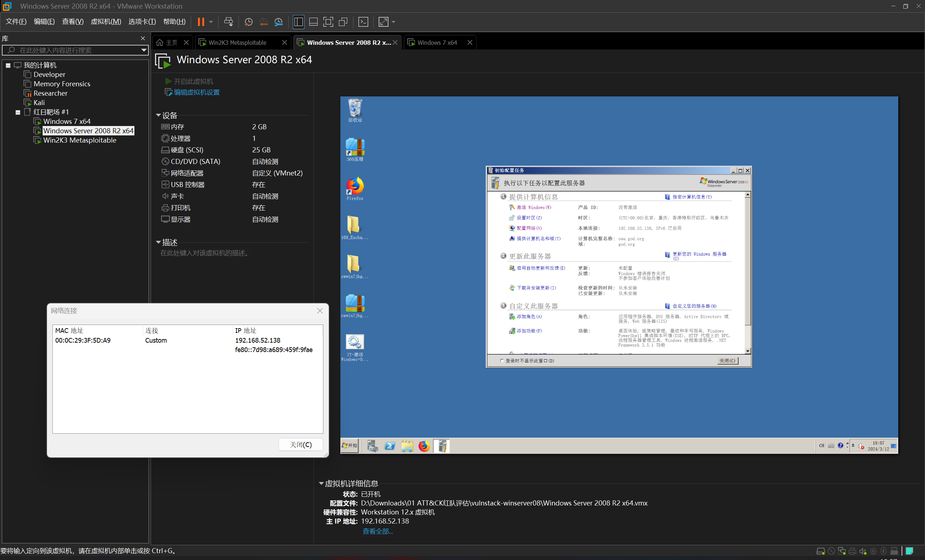
Task: Switch to the Win2K3 Metasploitable tab
Action: pyautogui.click(x=238, y=42)
